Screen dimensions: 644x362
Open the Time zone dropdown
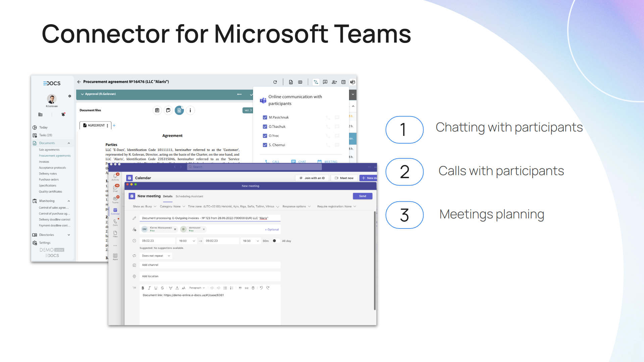coord(234,207)
